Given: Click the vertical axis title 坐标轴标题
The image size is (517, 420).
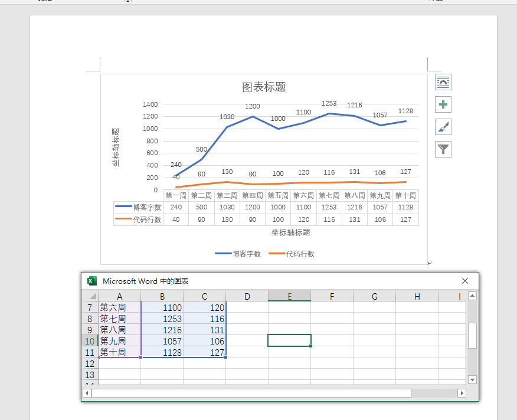Looking at the screenshot, I should tap(116, 147).
